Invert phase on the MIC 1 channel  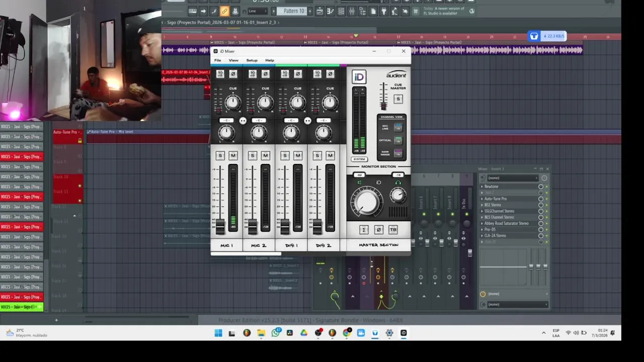[233, 74]
